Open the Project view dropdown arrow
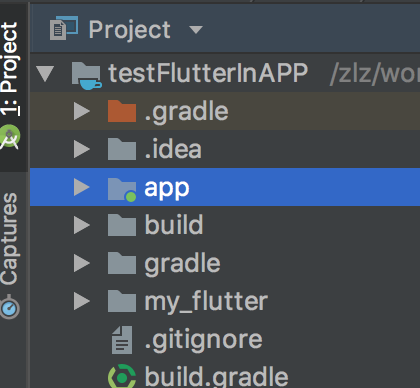 196,30
